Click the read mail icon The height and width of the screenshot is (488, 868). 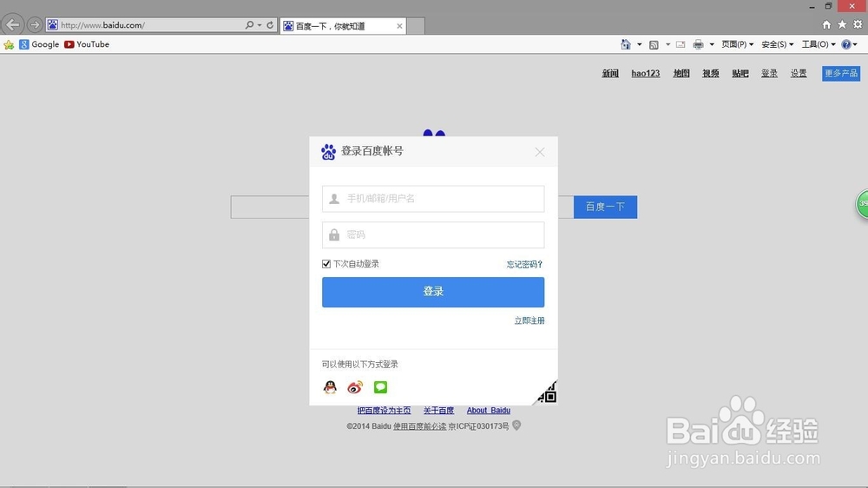681,44
